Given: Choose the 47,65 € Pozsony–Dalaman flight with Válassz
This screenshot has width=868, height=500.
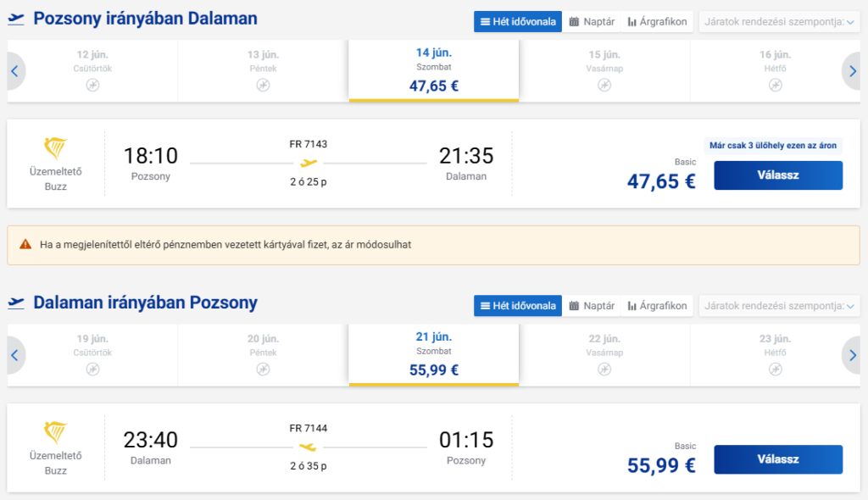Looking at the screenshot, I should [x=778, y=175].
